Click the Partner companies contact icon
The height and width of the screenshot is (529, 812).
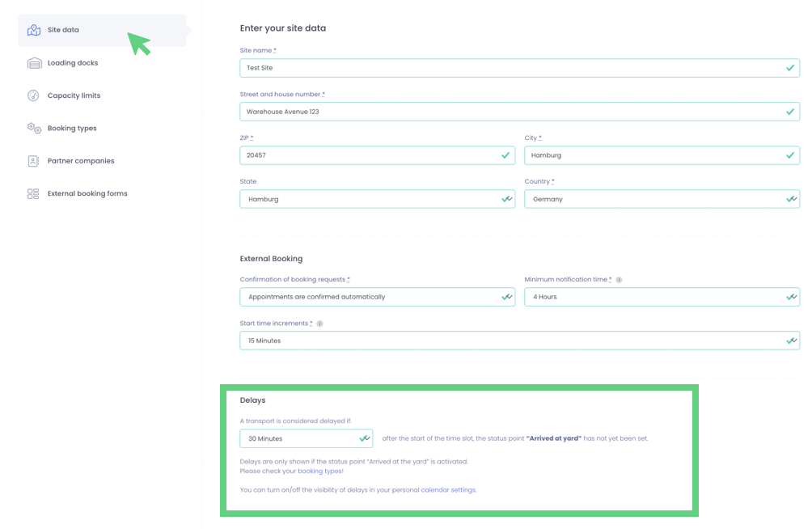[x=33, y=161]
